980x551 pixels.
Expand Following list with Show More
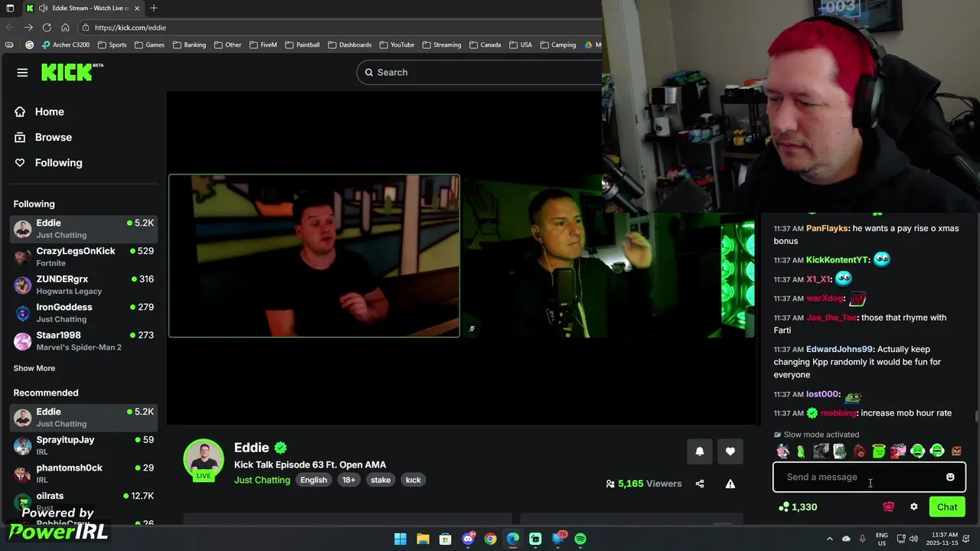coord(34,368)
